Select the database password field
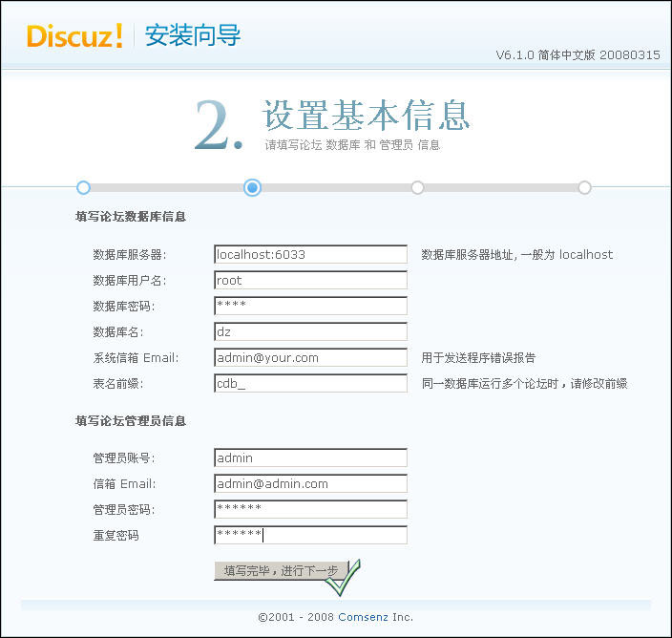672x638 pixels. point(310,307)
